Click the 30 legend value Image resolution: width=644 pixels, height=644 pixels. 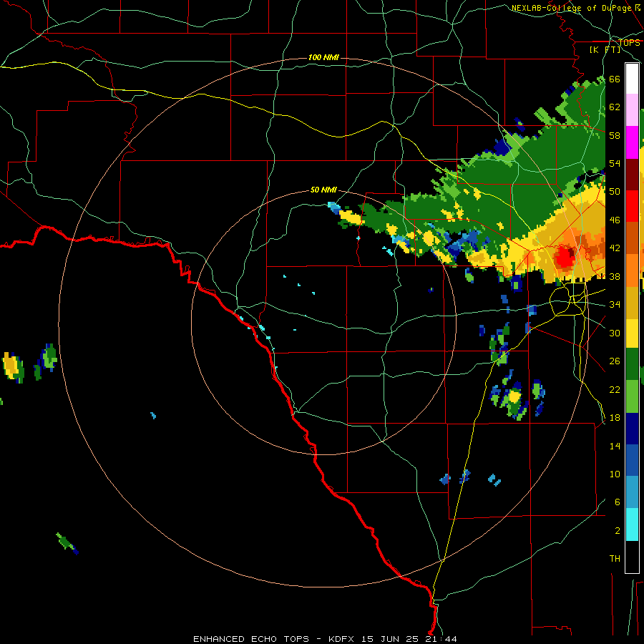tap(615, 333)
